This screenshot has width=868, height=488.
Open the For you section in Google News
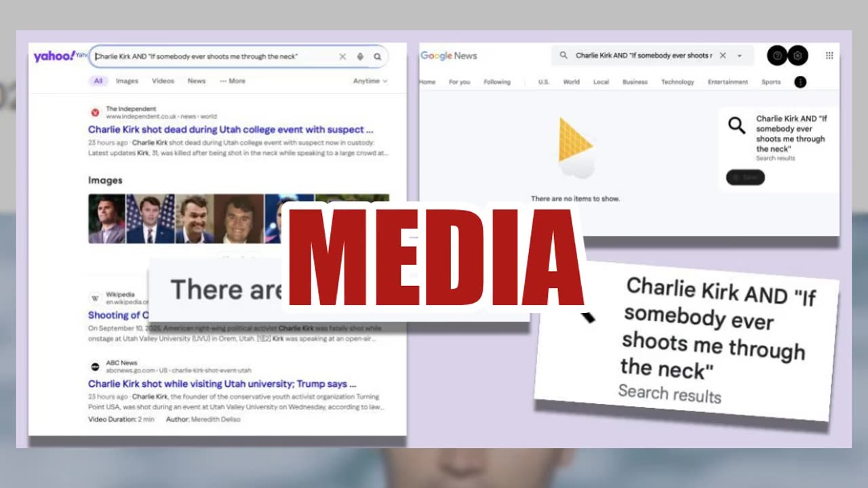[460, 82]
